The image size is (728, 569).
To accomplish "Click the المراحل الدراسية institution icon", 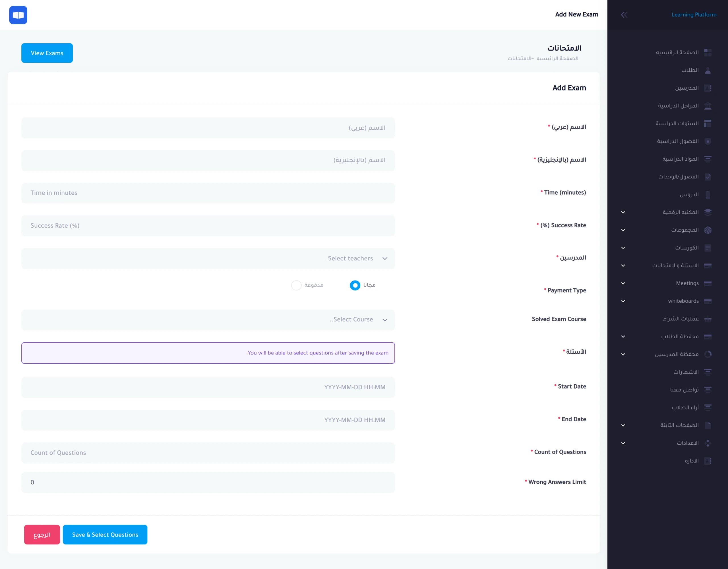I will (708, 106).
